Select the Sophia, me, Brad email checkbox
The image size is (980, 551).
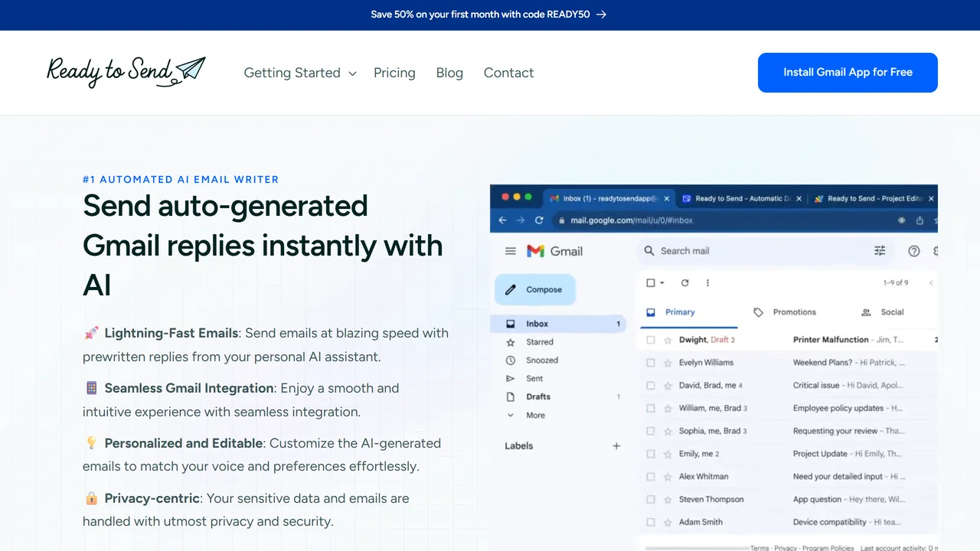[651, 431]
